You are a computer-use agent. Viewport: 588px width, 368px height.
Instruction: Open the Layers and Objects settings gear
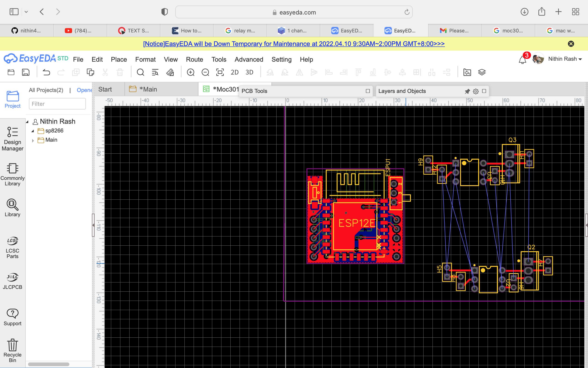476,91
